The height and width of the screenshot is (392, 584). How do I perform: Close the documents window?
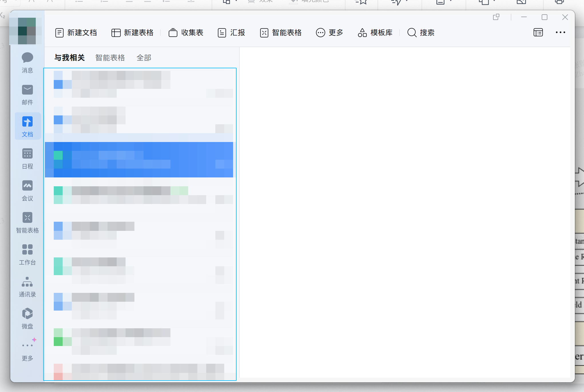click(x=565, y=17)
